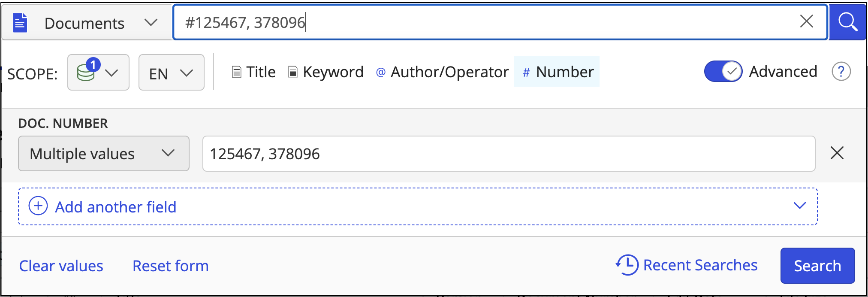868x297 pixels.
Task: Open the help question mark icon
Action: [841, 72]
